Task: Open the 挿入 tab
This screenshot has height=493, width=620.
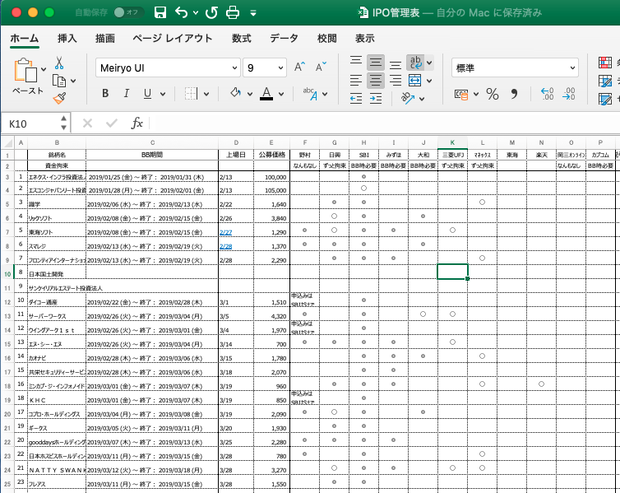Action: coord(67,38)
